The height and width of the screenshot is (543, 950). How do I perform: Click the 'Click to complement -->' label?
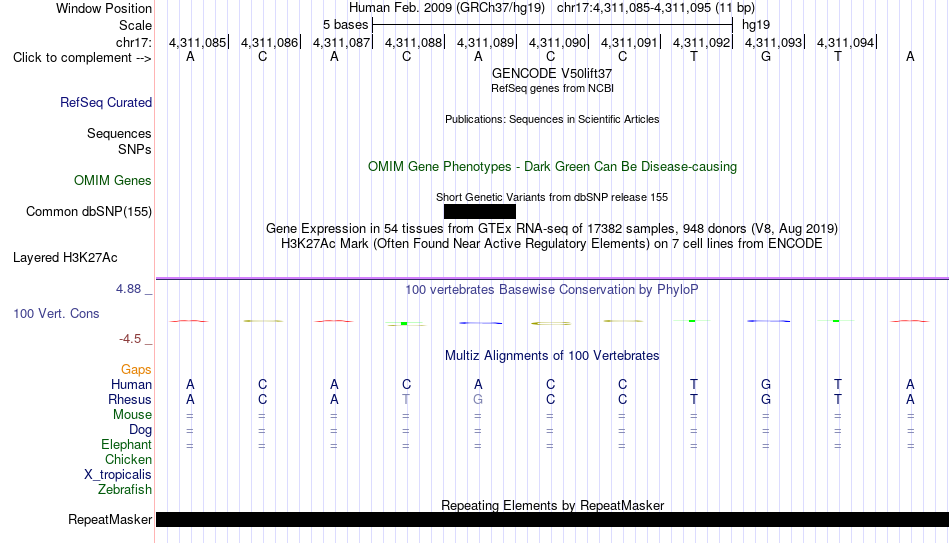pos(82,58)
